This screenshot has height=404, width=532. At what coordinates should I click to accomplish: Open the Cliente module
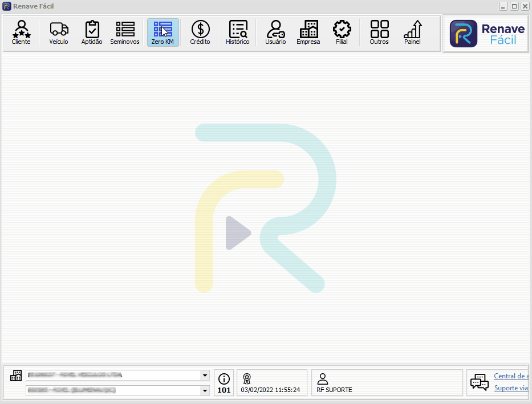21,32
